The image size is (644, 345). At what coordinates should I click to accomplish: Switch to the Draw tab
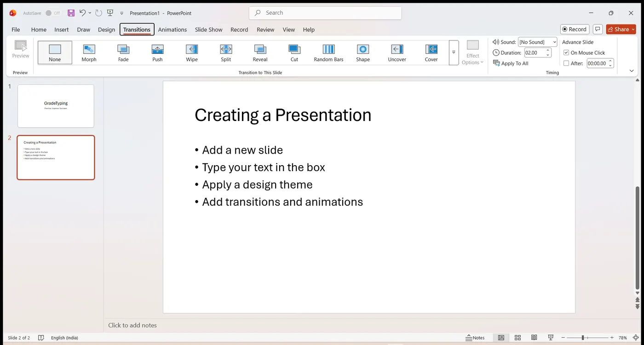click(x=84, y=29)
